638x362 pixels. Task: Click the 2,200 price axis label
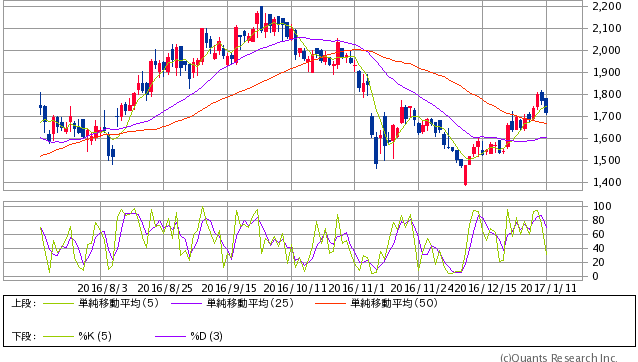[x=607, y=7]
